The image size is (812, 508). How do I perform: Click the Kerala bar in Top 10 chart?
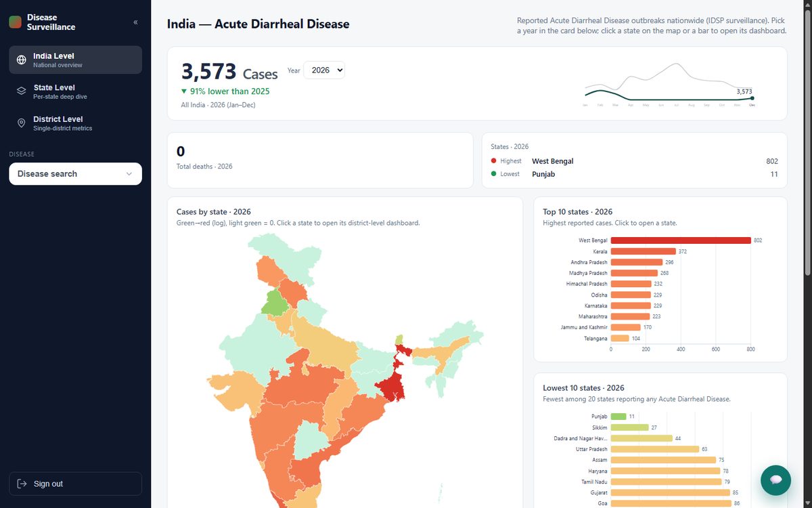644,251
